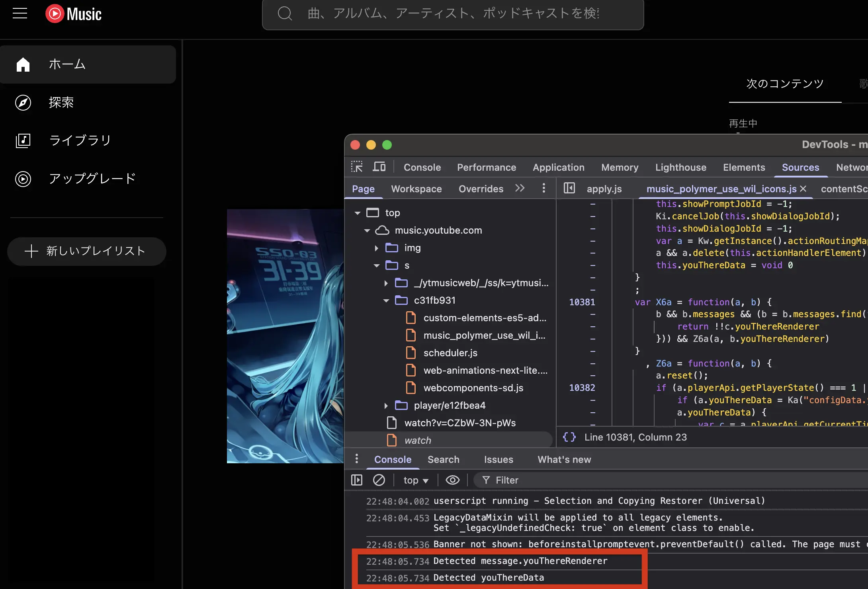Open the navigator three-dot menu
The image size is (868, 589).
544,188
